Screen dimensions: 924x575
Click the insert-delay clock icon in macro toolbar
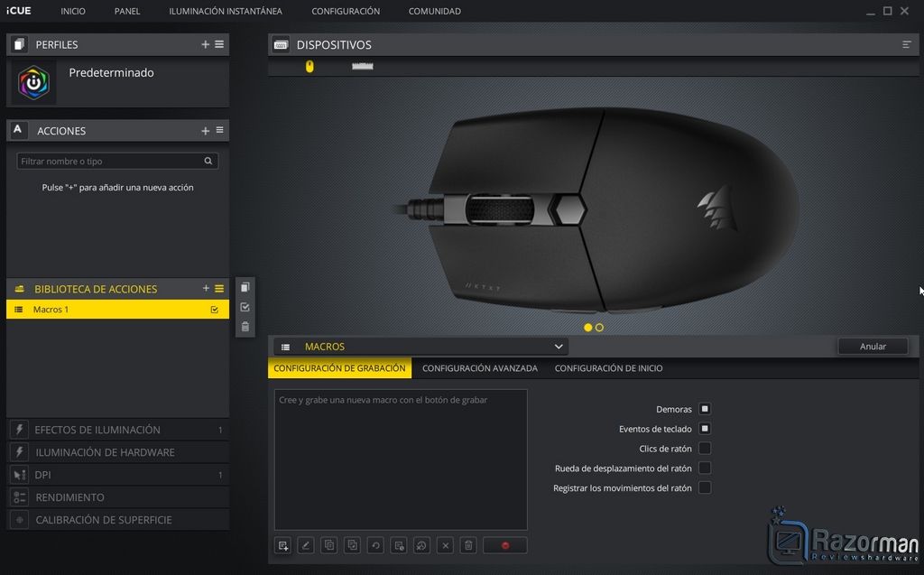[399, 545]
